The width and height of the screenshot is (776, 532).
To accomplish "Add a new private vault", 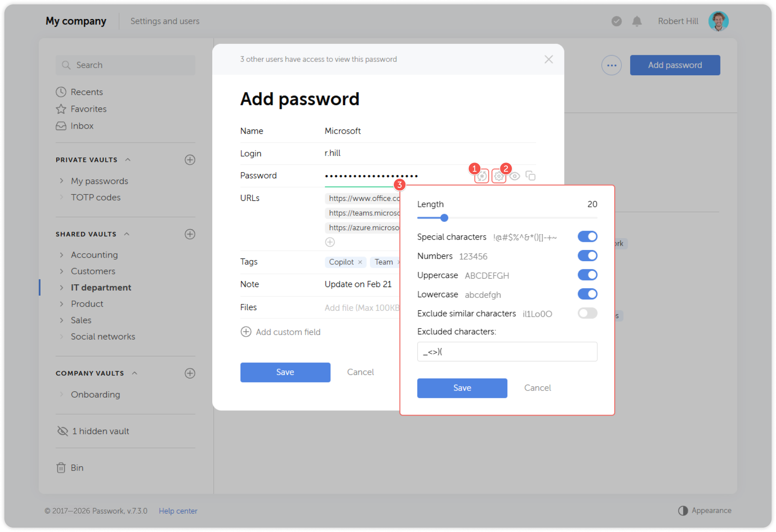I will coord(190,160).
